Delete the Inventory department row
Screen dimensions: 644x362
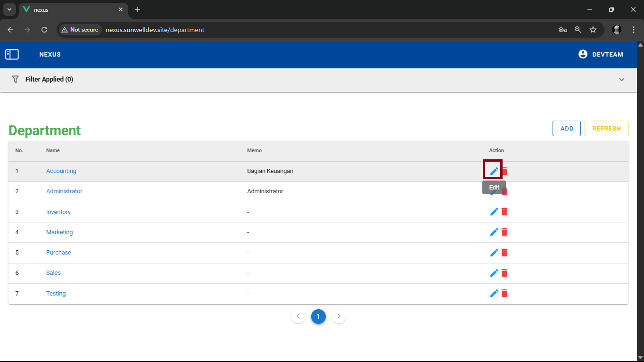[x=504, y=212]
